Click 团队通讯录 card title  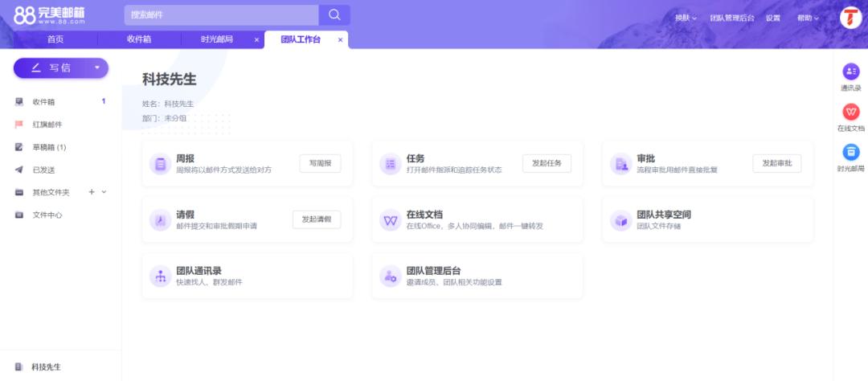point(199,271)
